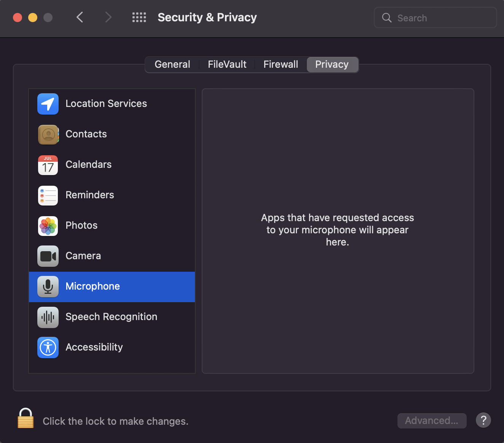Viewport: 504px width, 443px height.
Task: Open the Firewall tab
Action: (x=281, y=64)
